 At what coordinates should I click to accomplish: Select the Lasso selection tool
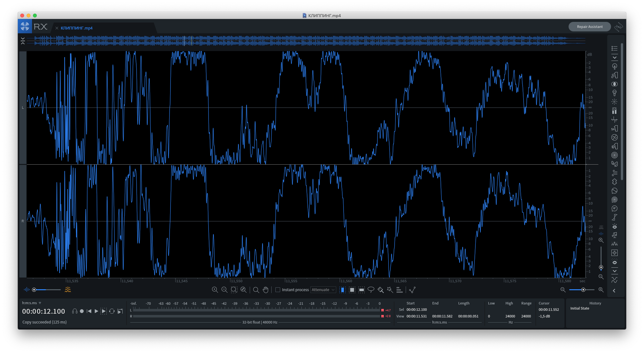(x=371, y=290)
